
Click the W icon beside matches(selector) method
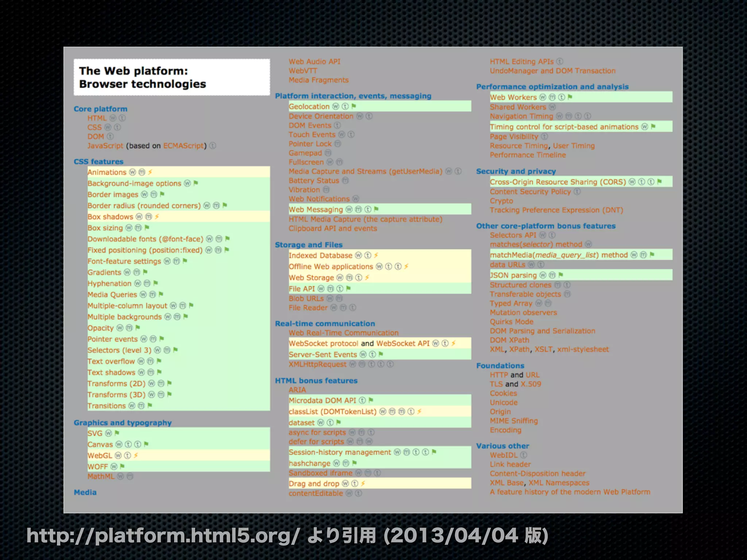tap(588, 244)
